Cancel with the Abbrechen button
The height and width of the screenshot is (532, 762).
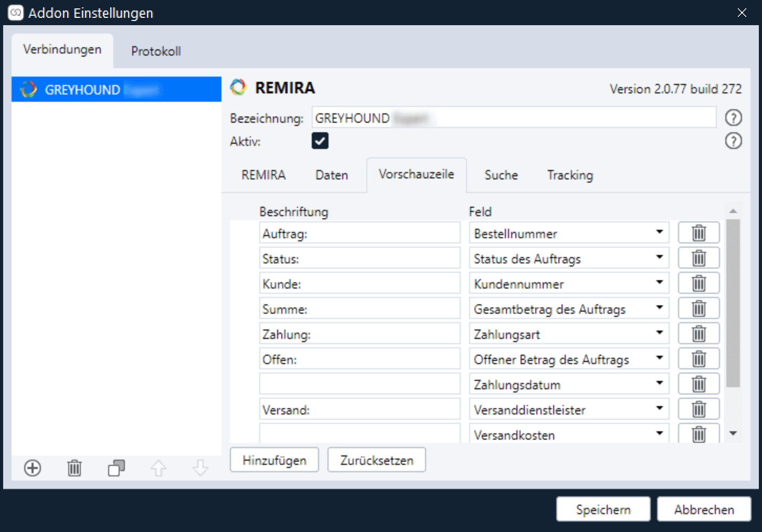tap(704, 509)
